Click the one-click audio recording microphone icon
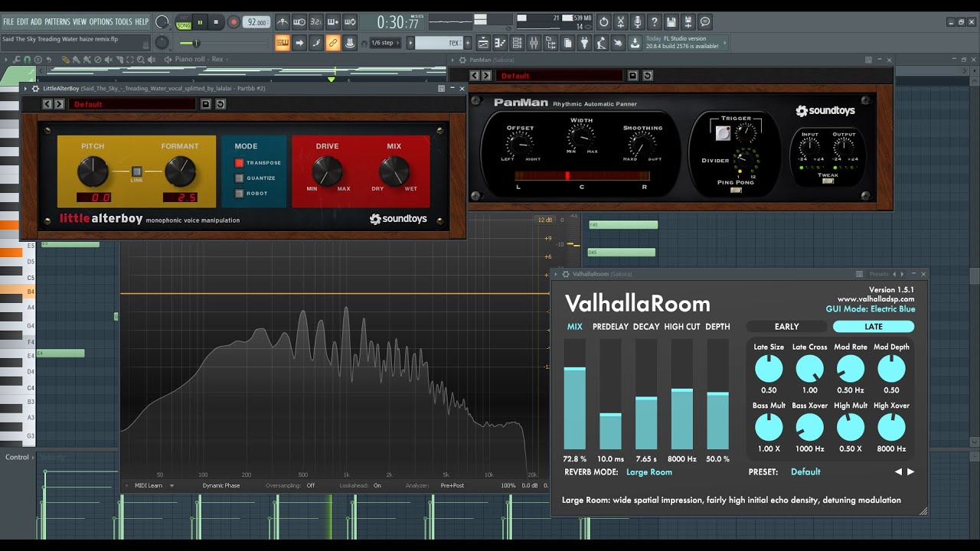 (x=637, y=22)
